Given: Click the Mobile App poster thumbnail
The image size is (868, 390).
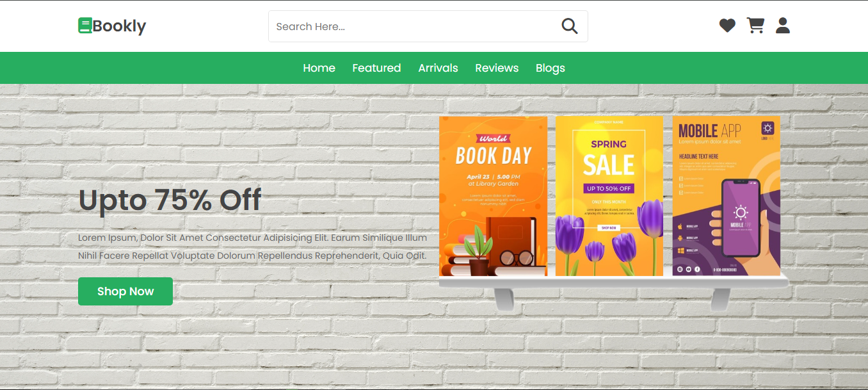Looking at the screenshot, I should [726, 196].
